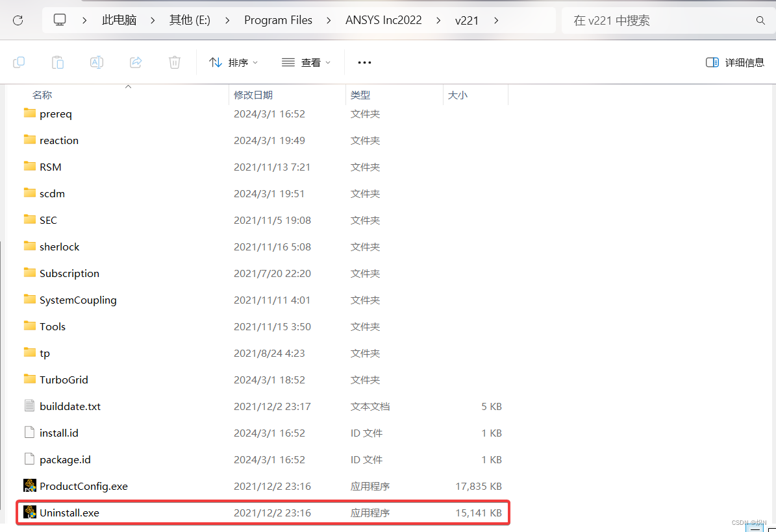This screenshot has width=776, height=532.
Task: Select the SystemCoupling folder name
Action: (78, 300)
